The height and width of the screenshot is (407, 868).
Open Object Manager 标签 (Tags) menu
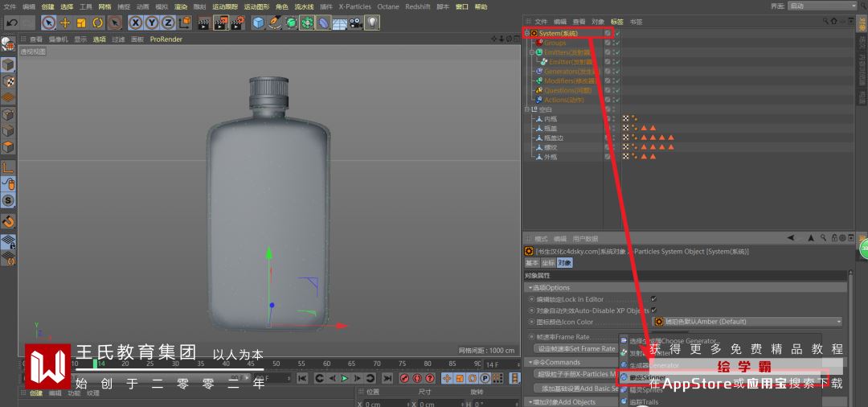[616, 22]
